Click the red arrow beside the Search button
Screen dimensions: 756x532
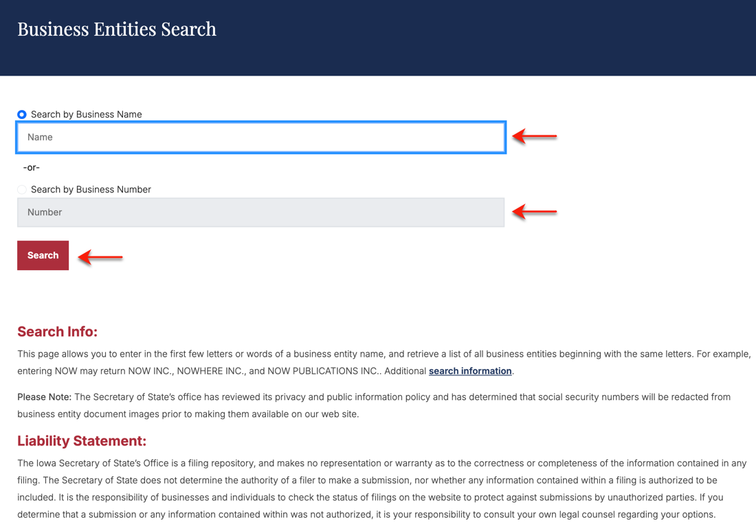(100, 257)
